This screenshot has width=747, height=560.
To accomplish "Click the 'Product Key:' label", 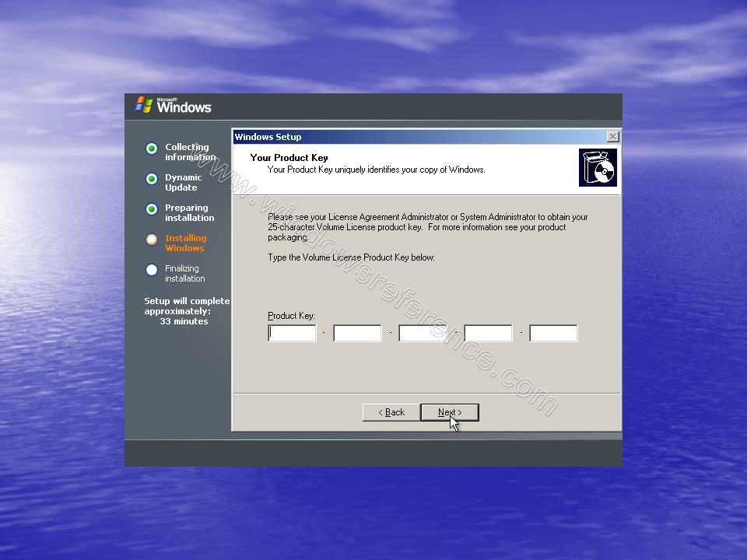I will click(291, 316).
